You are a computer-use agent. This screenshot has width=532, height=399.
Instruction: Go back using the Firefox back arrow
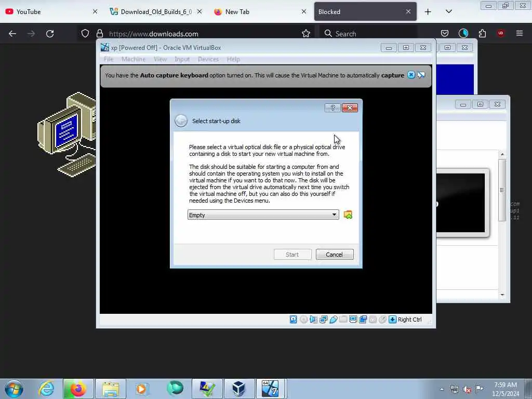tap(12, 34)
